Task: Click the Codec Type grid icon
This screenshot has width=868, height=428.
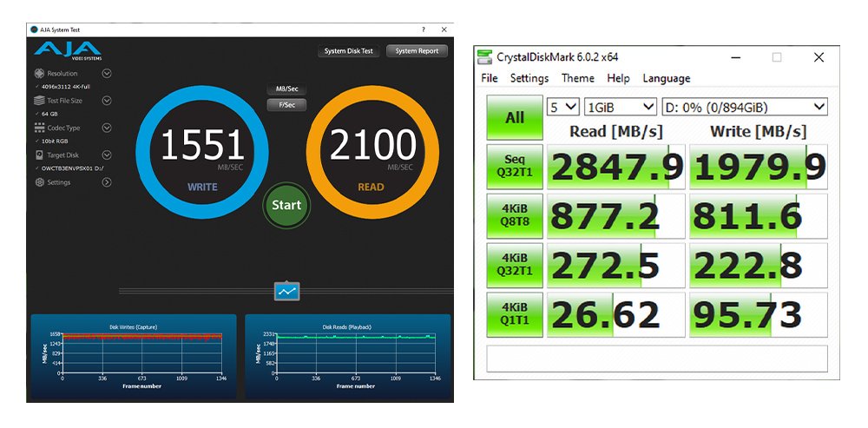Action: tap(39, 128)
